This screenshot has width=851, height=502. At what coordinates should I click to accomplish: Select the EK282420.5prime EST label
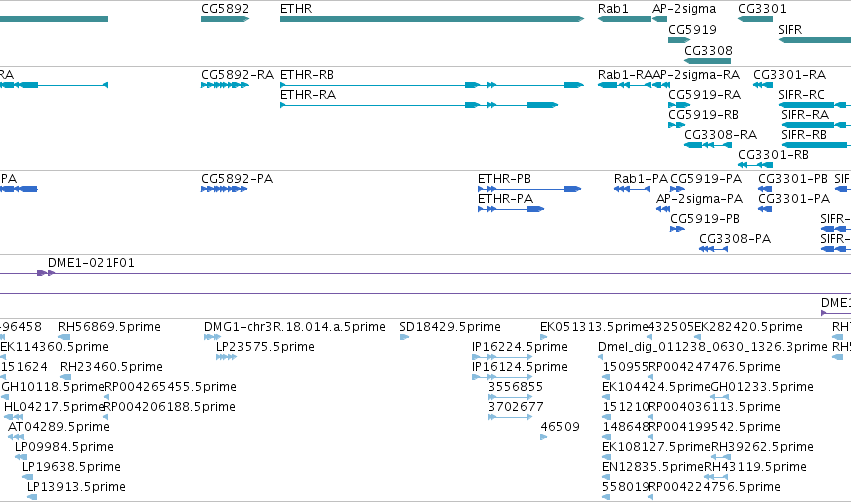[748, 327]
